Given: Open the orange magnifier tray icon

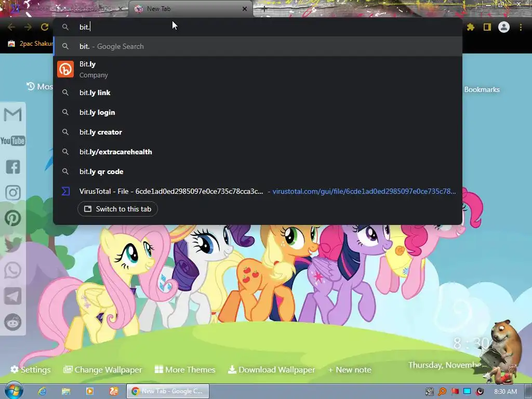Looking at the screenshot, I should pos(442,392).
